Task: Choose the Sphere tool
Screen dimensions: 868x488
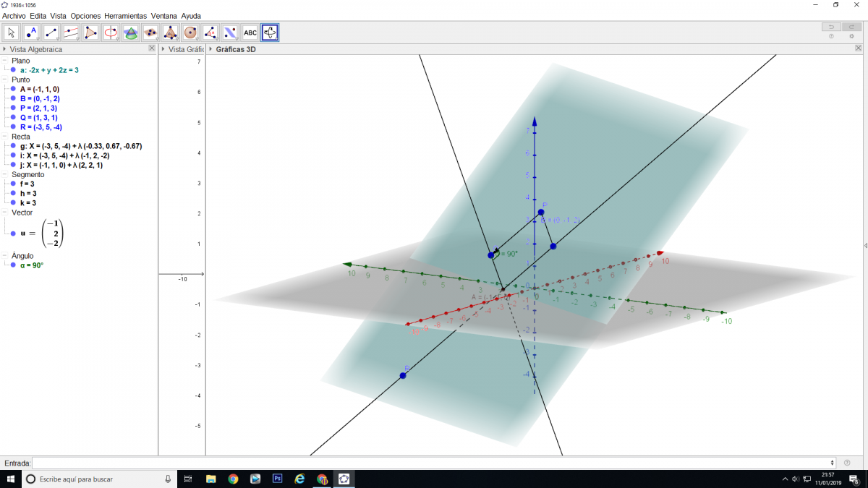Action: (190, 33)
